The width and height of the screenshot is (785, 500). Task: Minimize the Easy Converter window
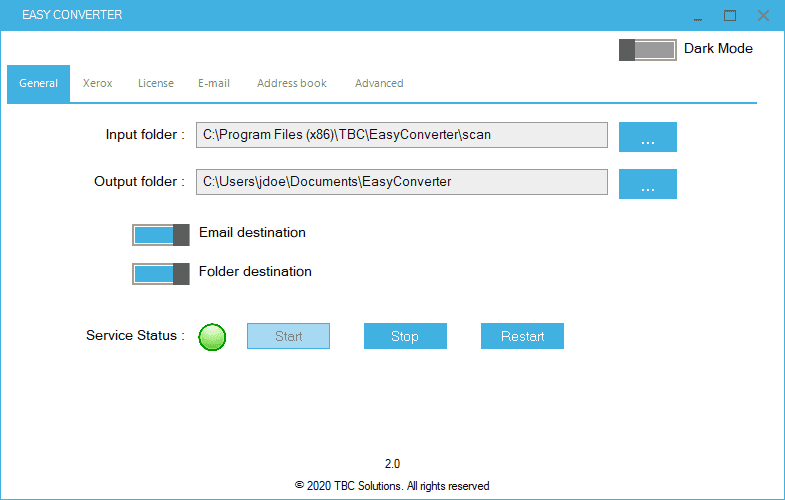[697, 16]
